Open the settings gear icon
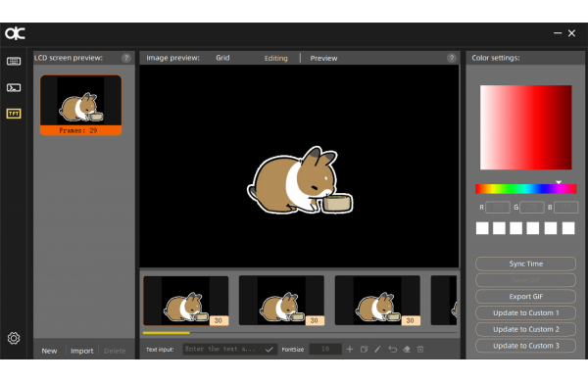This screenshot has height=382, width=588. point(14,338)
